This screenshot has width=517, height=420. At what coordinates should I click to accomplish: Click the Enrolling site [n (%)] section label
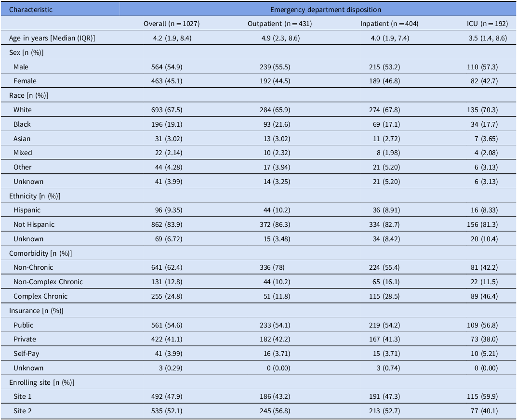(x=42, y=382)
